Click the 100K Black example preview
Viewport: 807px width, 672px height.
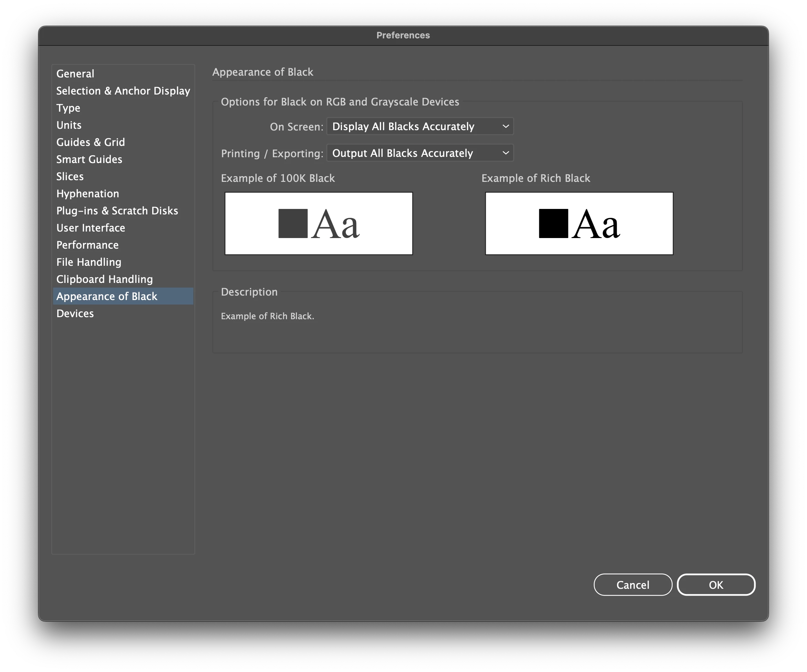[x=318, y=224]
